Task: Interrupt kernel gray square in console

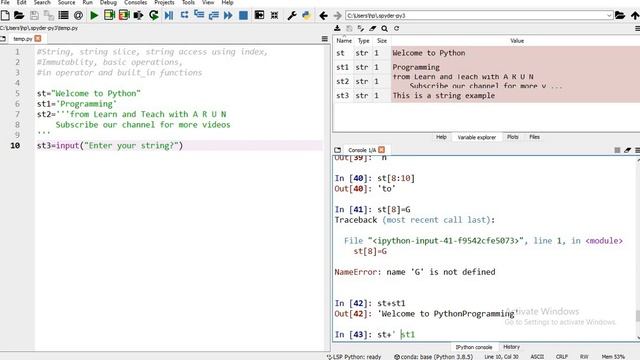Action: tap(617, 150)
